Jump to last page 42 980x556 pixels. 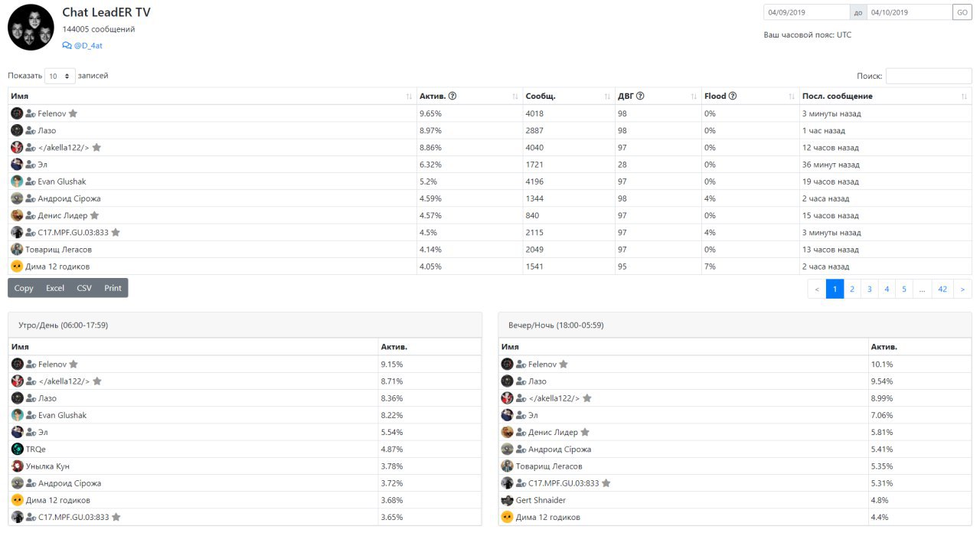(942, 289)
